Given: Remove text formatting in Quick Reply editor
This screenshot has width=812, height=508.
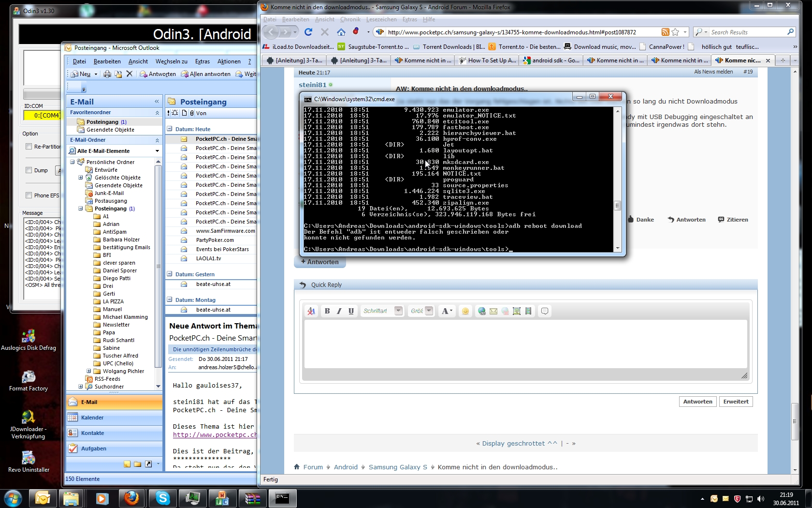Looking at the screenshot, I should pyautogui.click(x=311, y=311).
